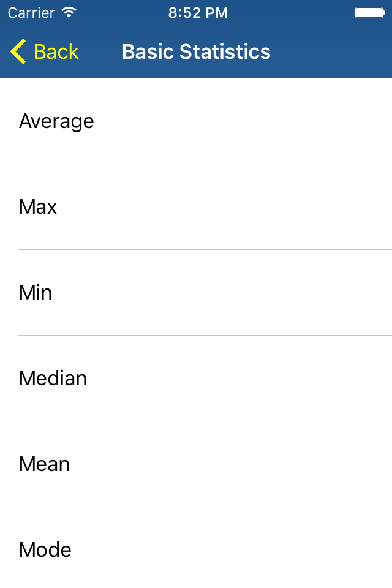This screenshot has width=392, height=588.
Task: Tap the Wi-Fi signal icon
Action: 69,13
